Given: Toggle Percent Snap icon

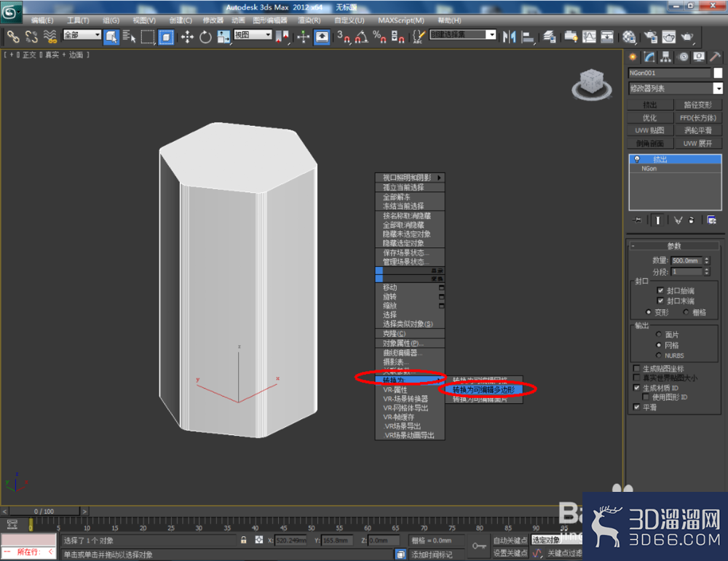Looking at the screenshot, I should [380, 36].
